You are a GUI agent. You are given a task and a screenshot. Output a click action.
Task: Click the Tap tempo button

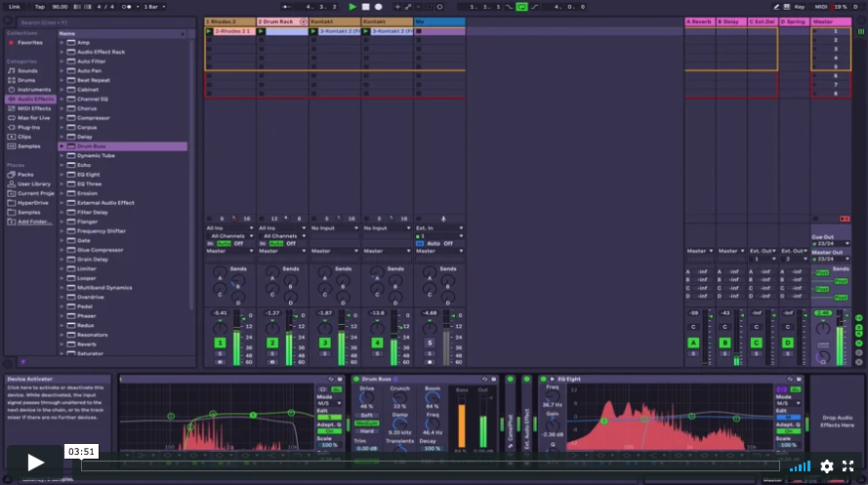[x=40, y=7]
